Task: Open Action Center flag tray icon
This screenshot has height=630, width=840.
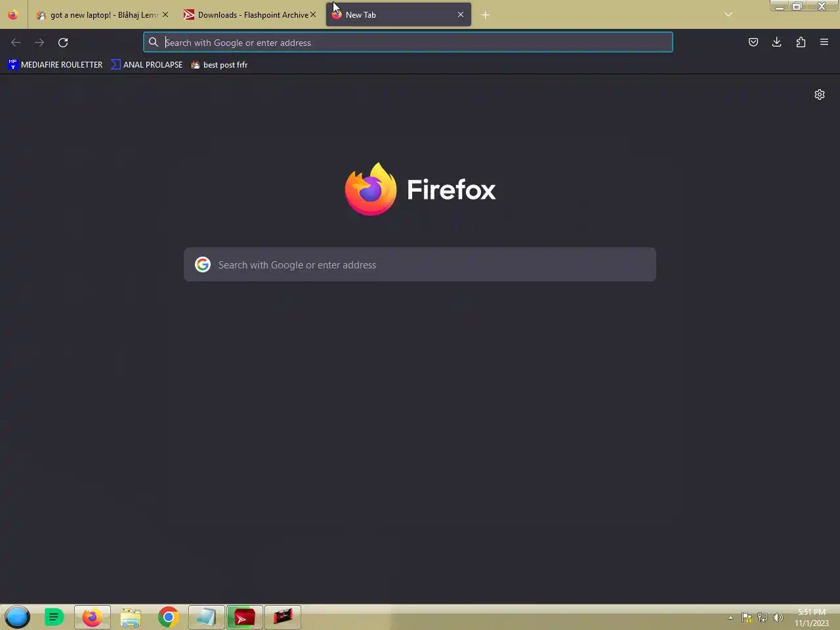Action: coord(747,618)
